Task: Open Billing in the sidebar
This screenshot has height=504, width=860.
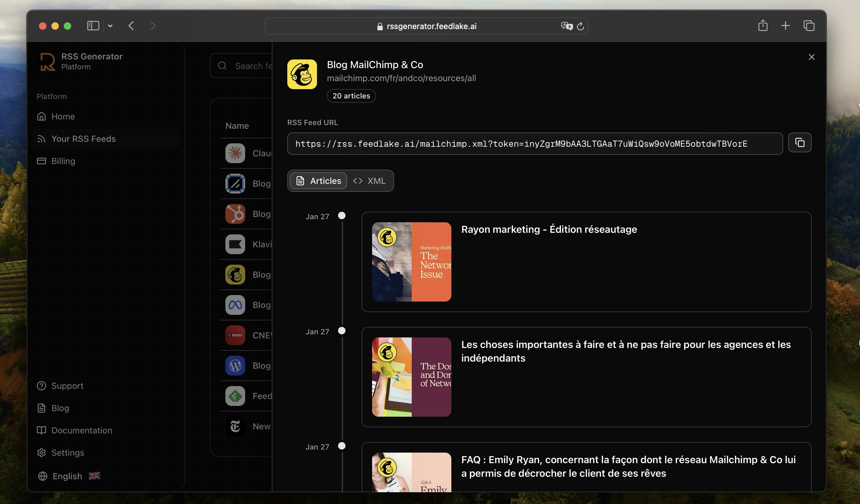Action: [63, 161]
